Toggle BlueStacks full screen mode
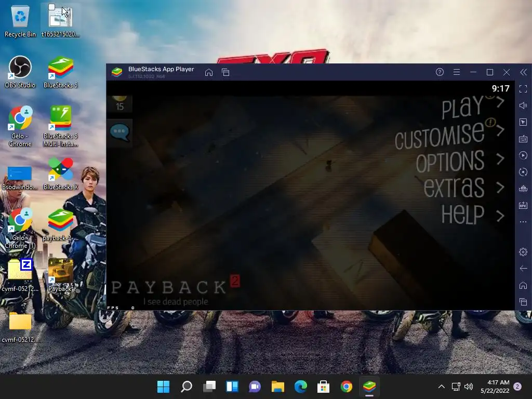This screenshot has height=399, width=532. [523, 89]
